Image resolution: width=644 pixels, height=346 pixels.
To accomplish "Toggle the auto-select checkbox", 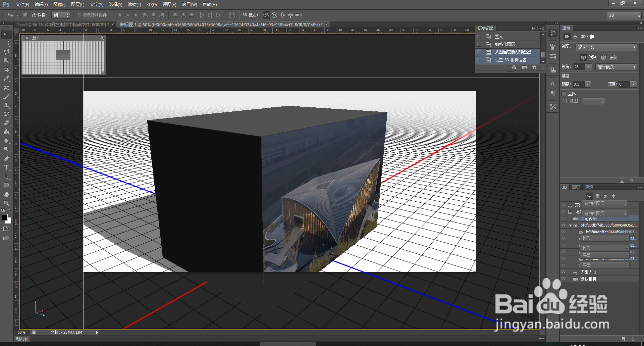I will (x=25, y=15).
